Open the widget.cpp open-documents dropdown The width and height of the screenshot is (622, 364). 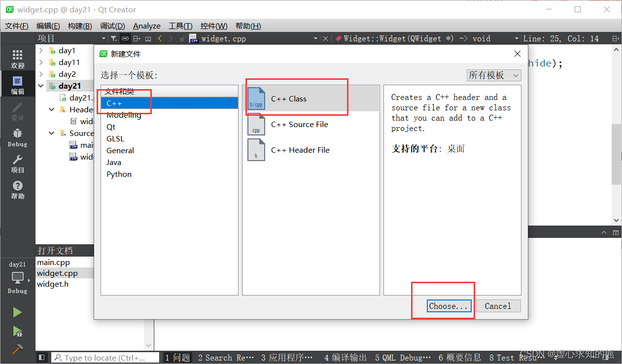coord(254,38)
